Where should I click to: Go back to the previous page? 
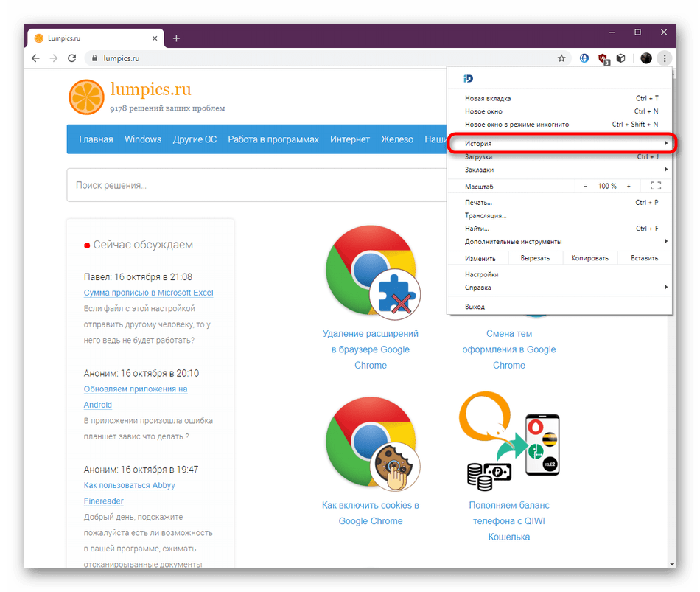pyautogui.click(x=35, y=58)
